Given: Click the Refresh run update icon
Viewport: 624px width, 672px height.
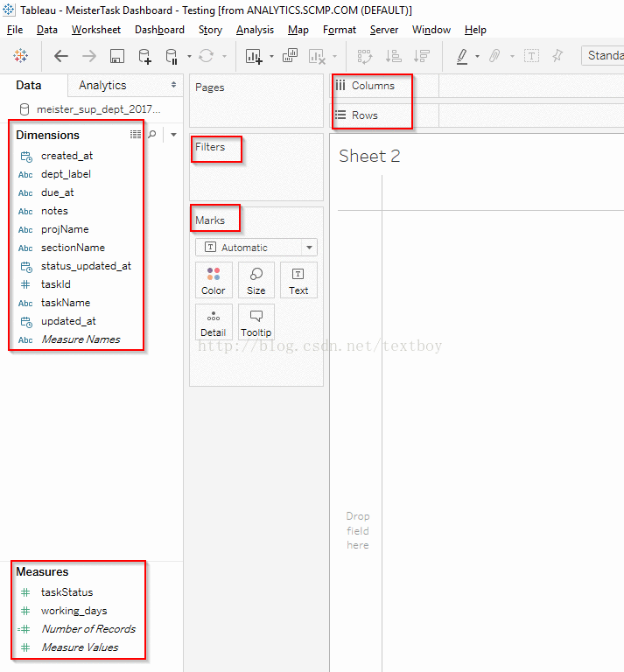Looking at the screenshot, I should (207, 56).
